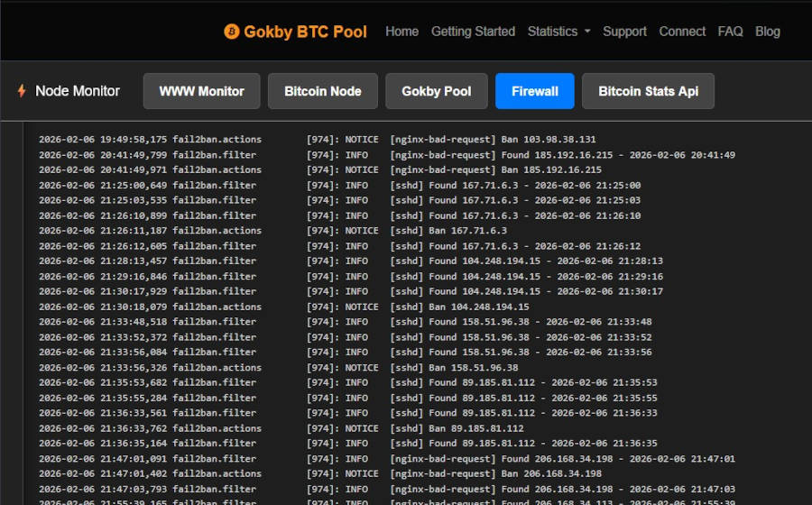
Task: Open the Blog page
Action: coord(768,32)
